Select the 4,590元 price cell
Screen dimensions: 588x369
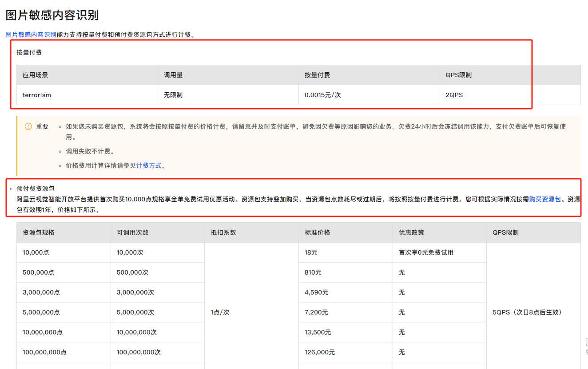(346, 292)
